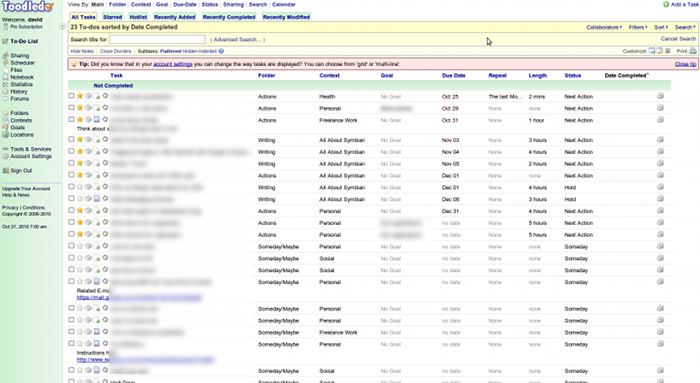The width and height of the screenshot is (700, 383).
Task: Click subtask icon on the Nov 04 task
Action: (88, 152)
